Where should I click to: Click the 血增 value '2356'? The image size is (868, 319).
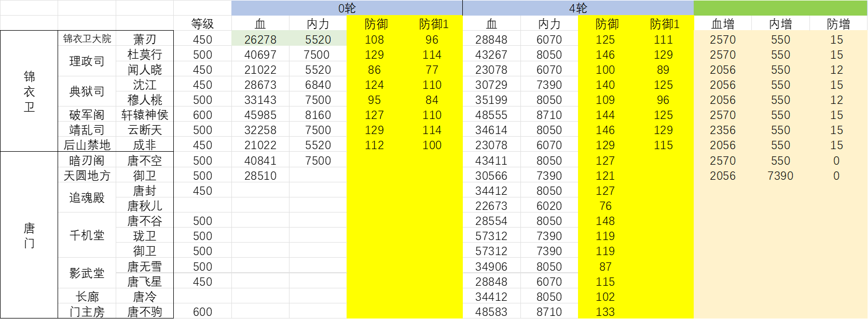(x=723, y=130)
